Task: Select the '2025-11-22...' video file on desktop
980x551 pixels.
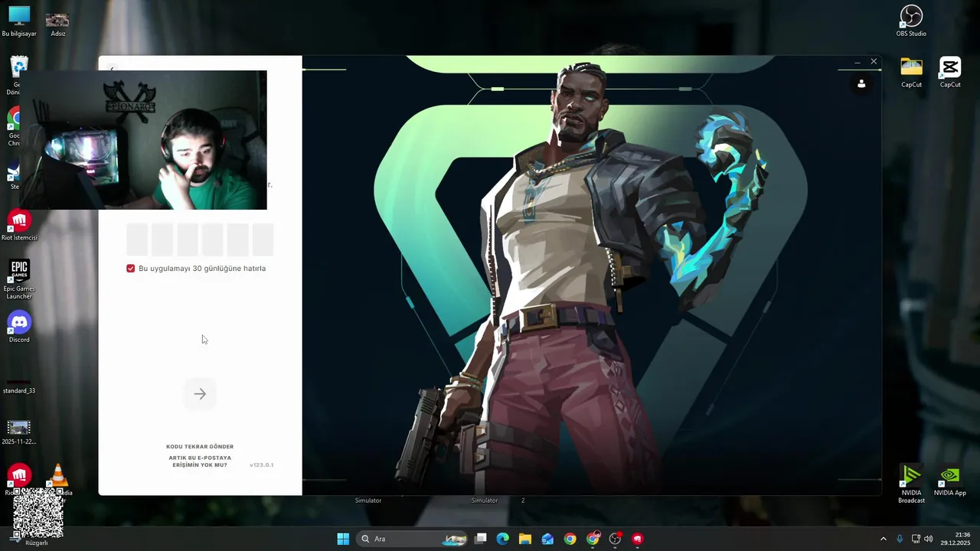Action: tap(19, 432)
